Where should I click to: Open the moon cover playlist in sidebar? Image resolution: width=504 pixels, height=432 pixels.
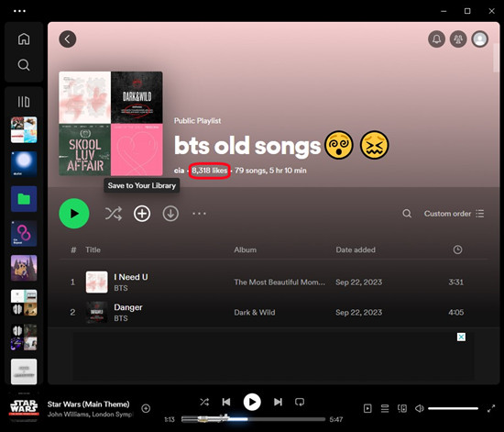24,164
